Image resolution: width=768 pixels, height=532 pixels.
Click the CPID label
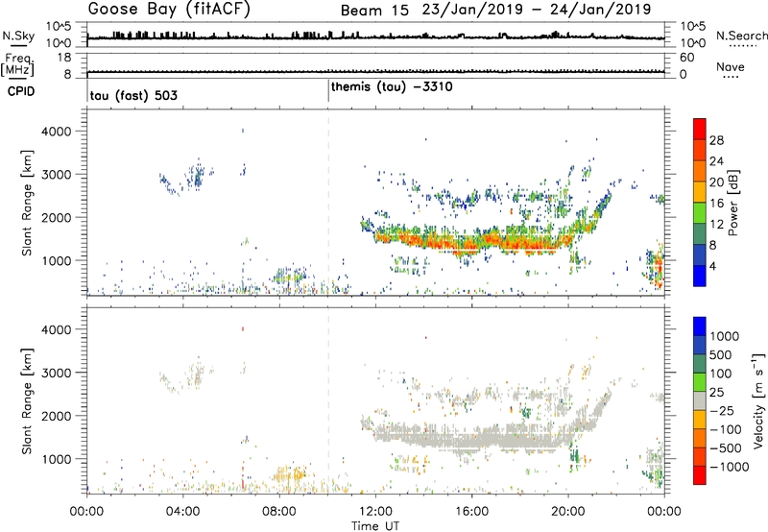click(20, 91)
